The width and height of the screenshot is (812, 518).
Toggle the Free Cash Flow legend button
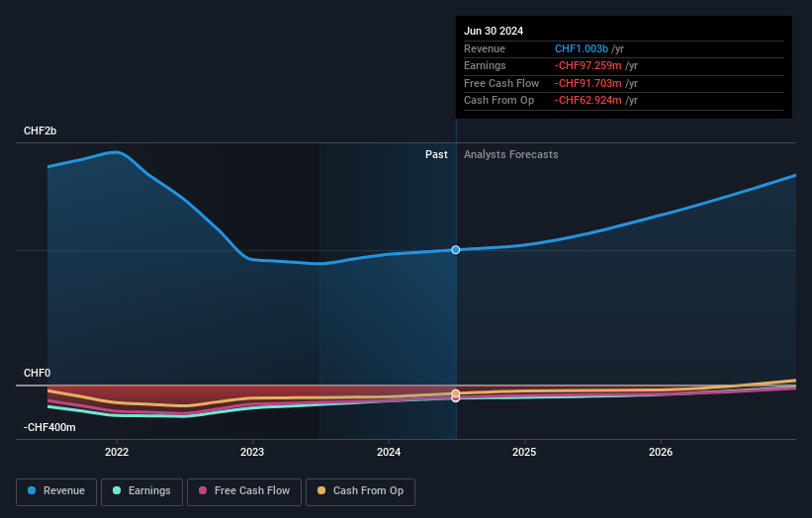click(x=244, y=491)
